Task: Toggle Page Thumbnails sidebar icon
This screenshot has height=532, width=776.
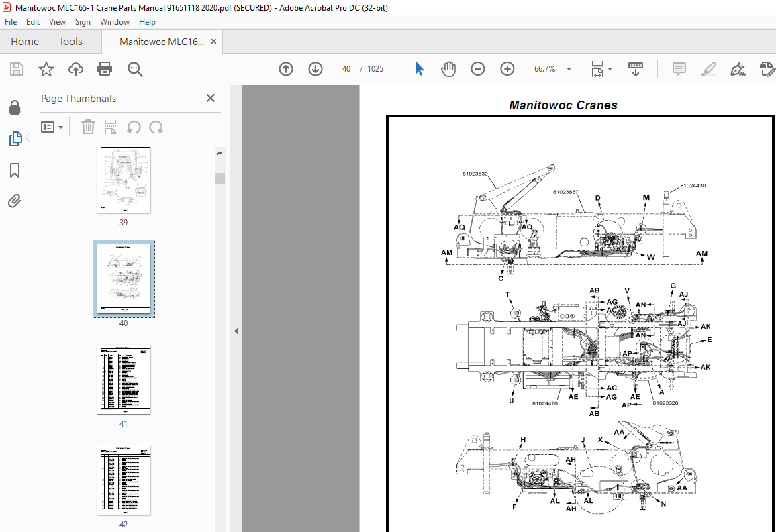Action: [x=15, y=139]
